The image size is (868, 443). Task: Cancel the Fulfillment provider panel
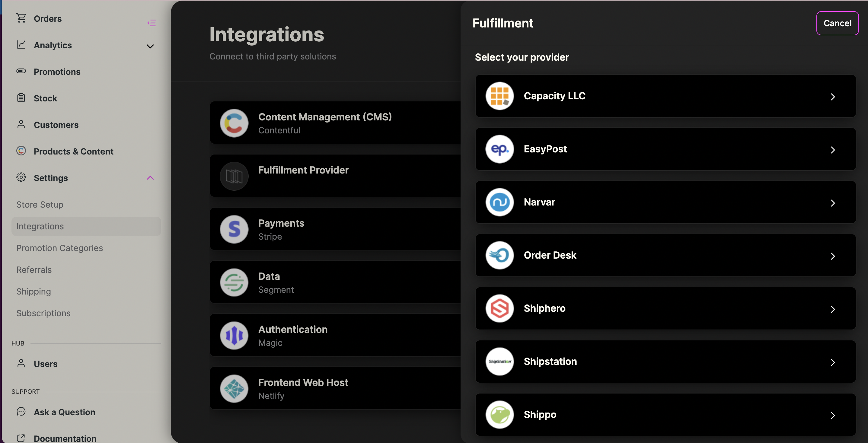837,23
